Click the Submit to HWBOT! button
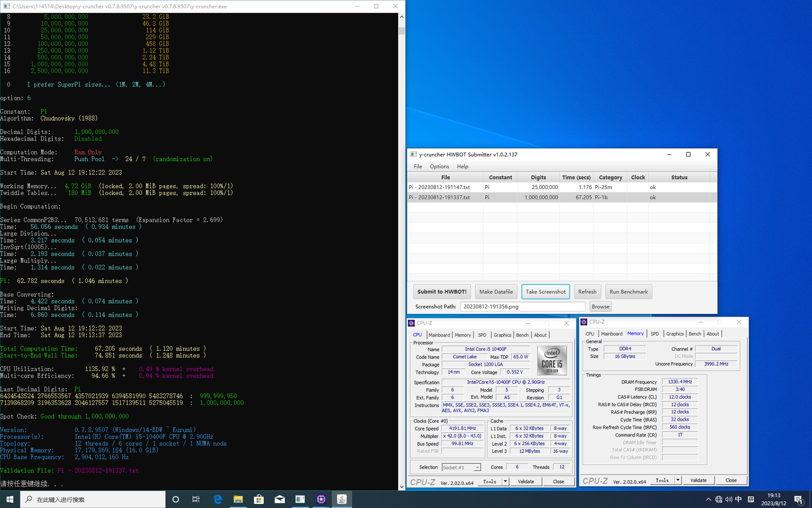The height and width of the screenshot is (508, 812). pyautogui.click(x=442, y=292)
